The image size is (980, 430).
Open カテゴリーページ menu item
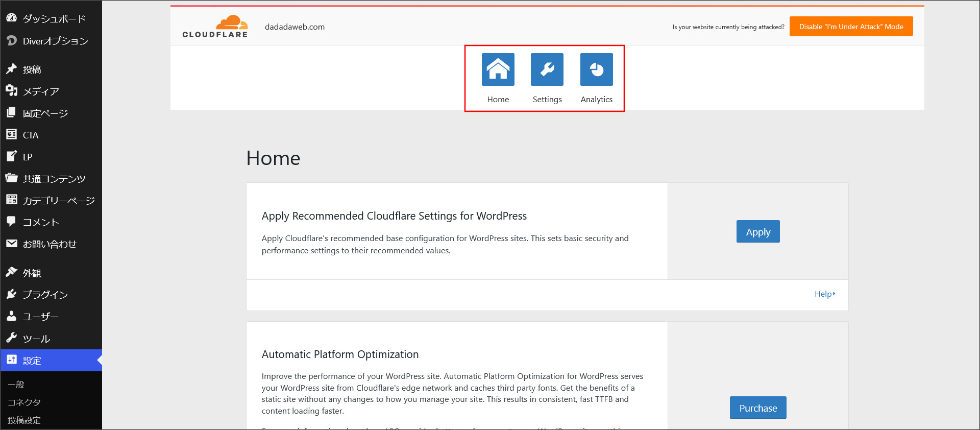click(51, 201)
